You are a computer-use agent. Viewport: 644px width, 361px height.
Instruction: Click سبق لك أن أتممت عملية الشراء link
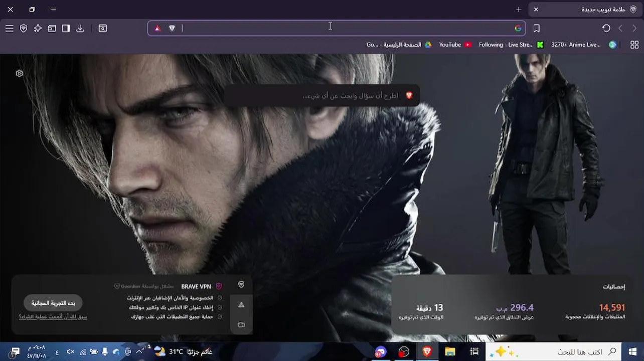tap(53, 317)
